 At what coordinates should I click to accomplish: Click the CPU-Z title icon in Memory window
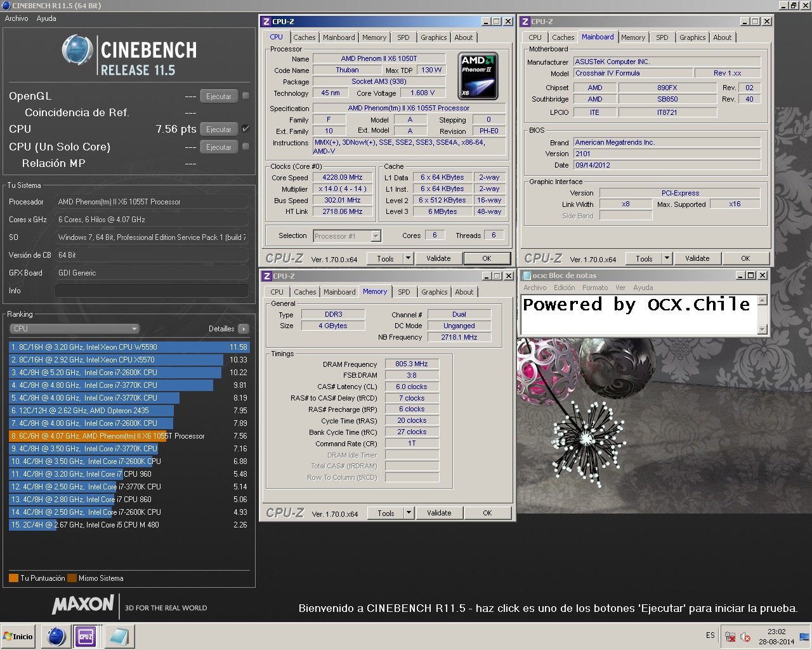pos(266,276)
